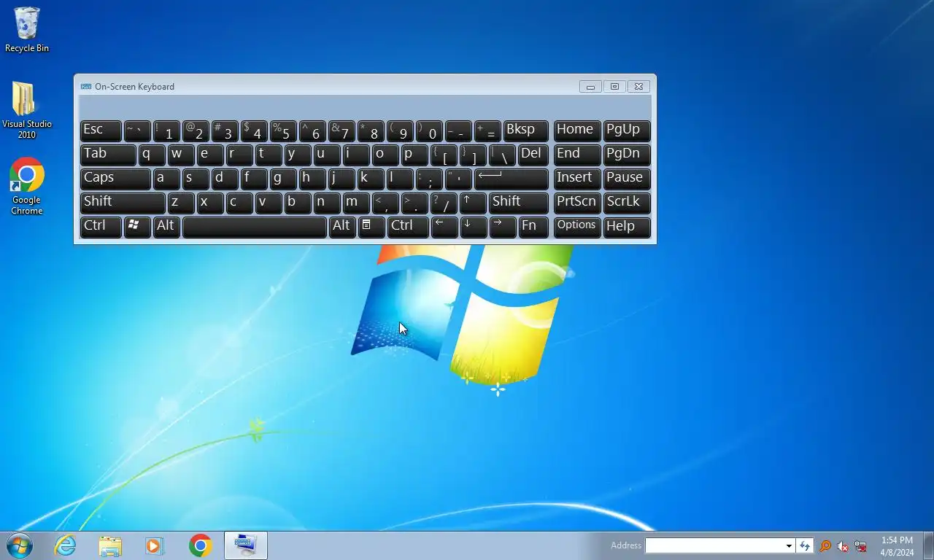
Task: Click the q key
Action: (x=152, y=154)
